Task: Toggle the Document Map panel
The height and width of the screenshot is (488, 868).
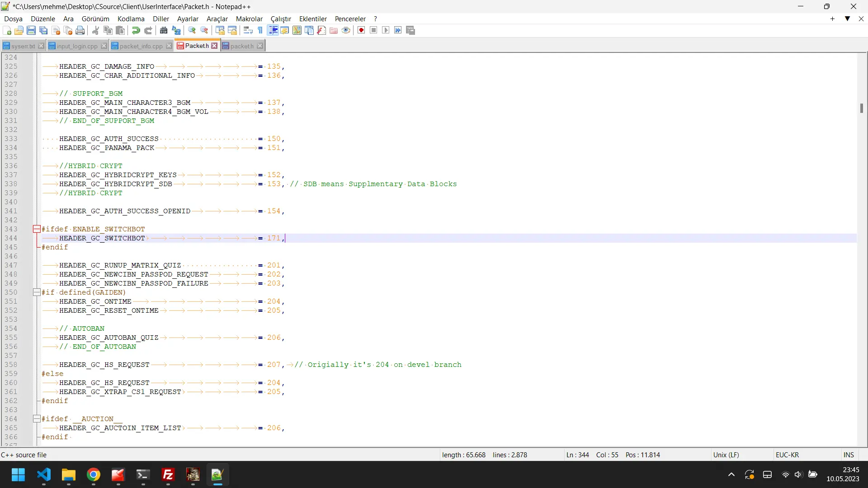Action: click(x=297, y=30)
